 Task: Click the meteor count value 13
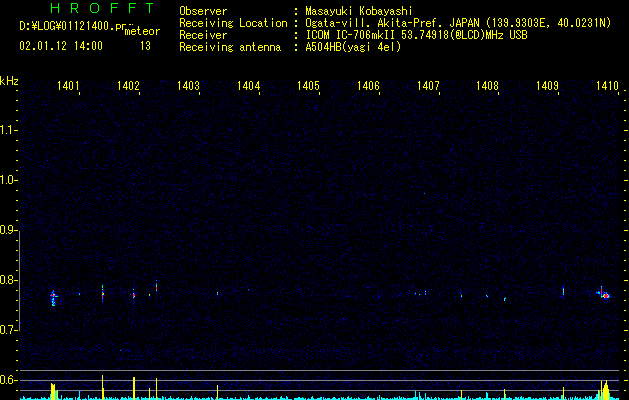point(145,46)
